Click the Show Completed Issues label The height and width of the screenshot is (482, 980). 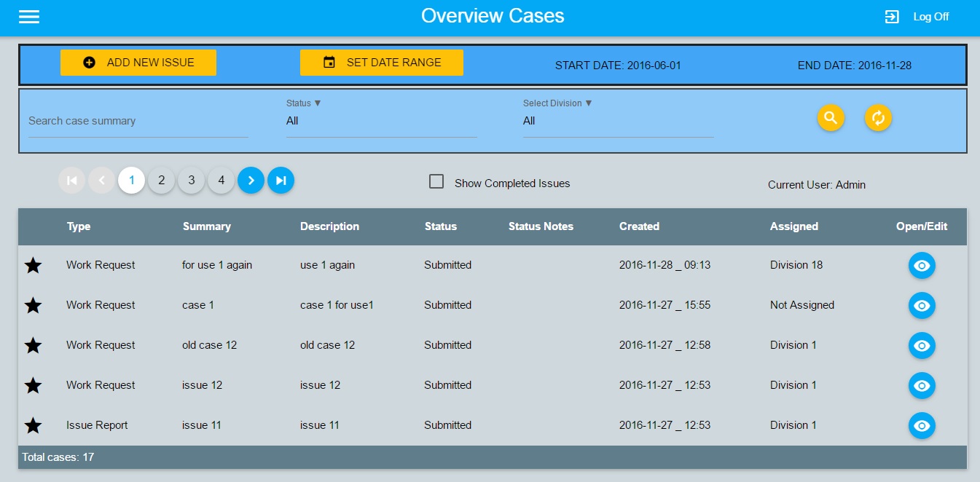click(512, 183)
